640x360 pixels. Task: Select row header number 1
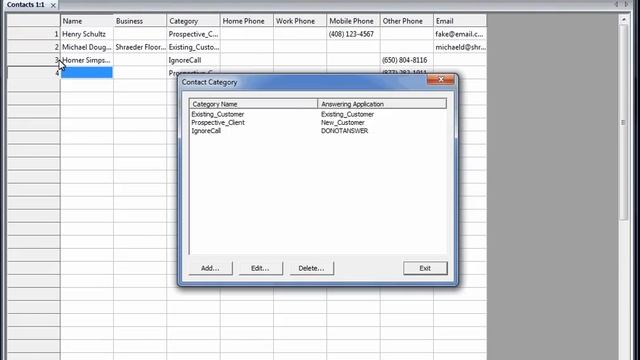tap(33, 34)
